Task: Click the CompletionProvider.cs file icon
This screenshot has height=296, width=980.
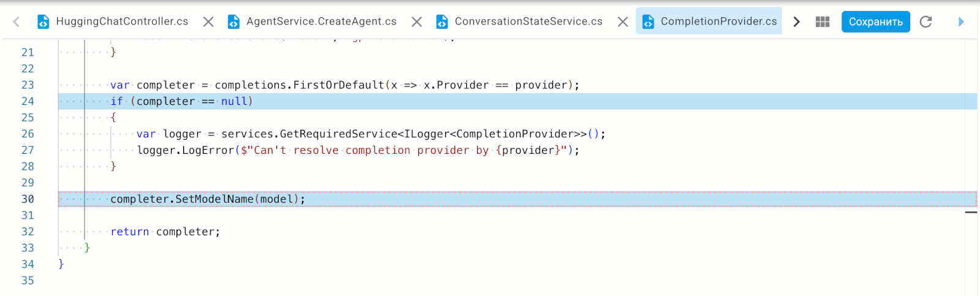Action: click(648, 22)
